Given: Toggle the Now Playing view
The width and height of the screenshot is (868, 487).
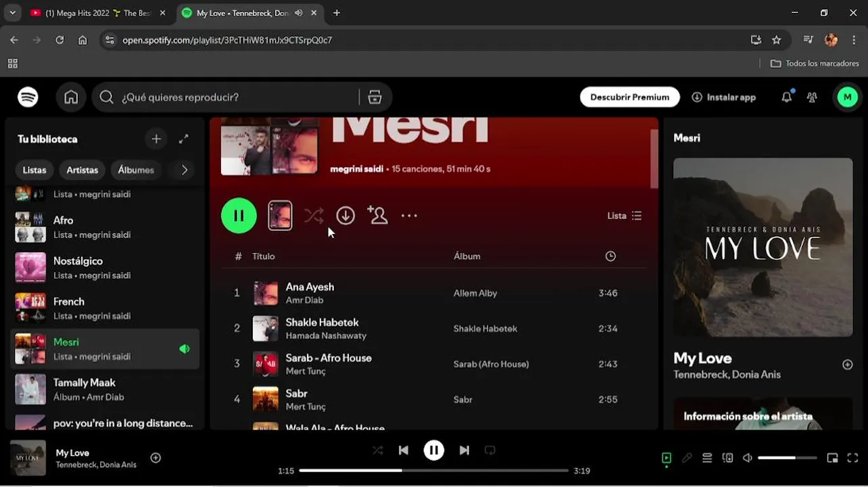Looking at the screenshot, I should pyautogui.click(x=666, y=458).
